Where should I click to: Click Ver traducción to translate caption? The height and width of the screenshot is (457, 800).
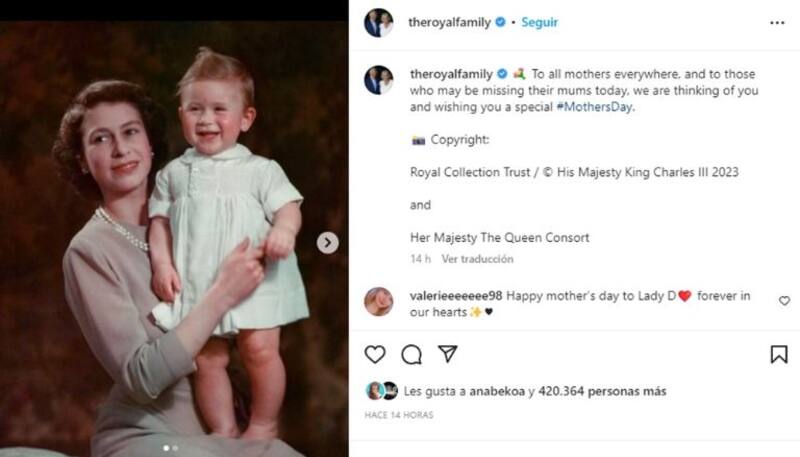click(477, 259)
